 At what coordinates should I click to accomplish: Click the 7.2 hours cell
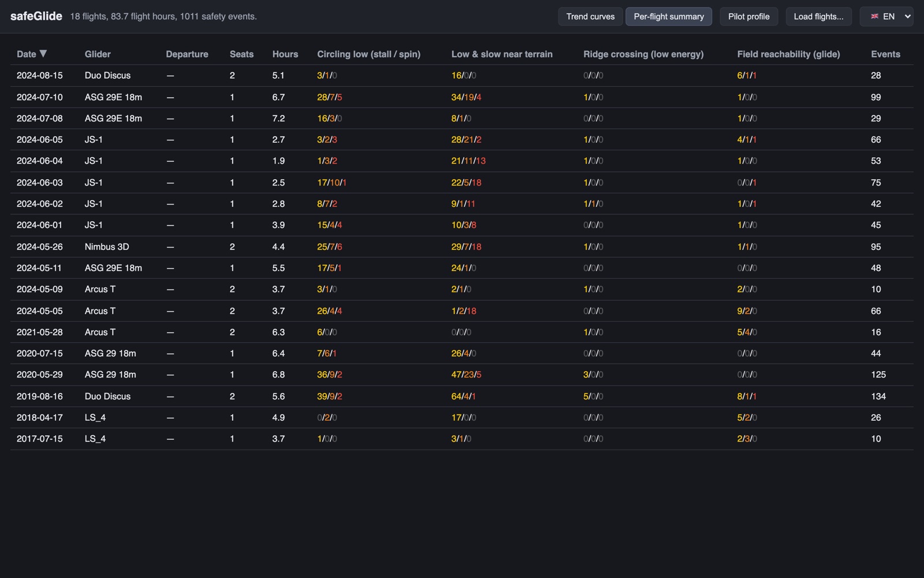278,118
